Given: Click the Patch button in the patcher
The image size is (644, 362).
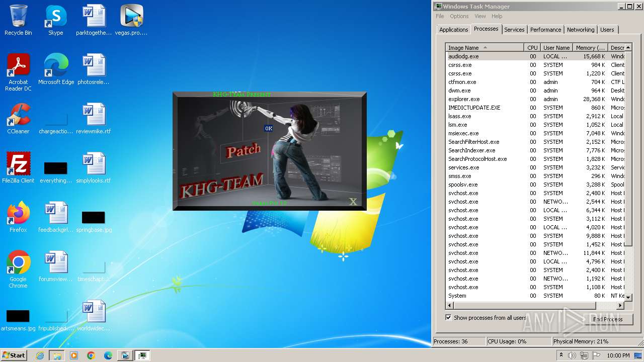Looking at the screenshot, I should [x=244, y=150].
